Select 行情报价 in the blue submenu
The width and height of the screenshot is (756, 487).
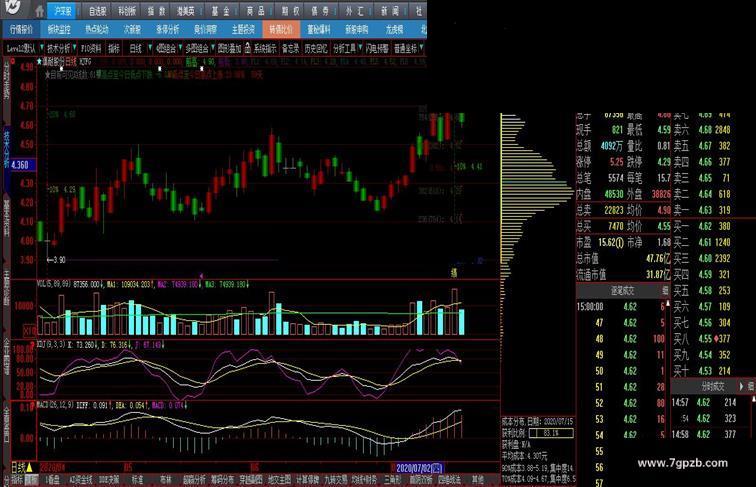(21, 30)
